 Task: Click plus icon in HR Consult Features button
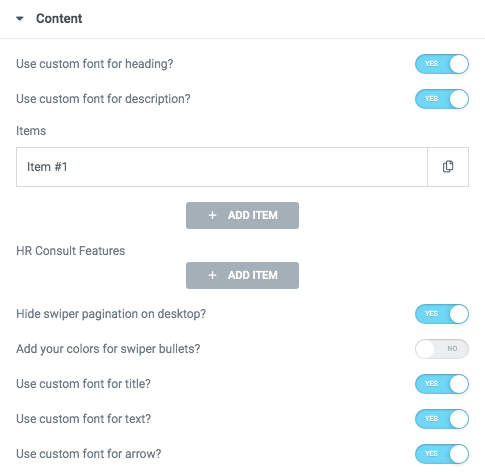point(212,275)
